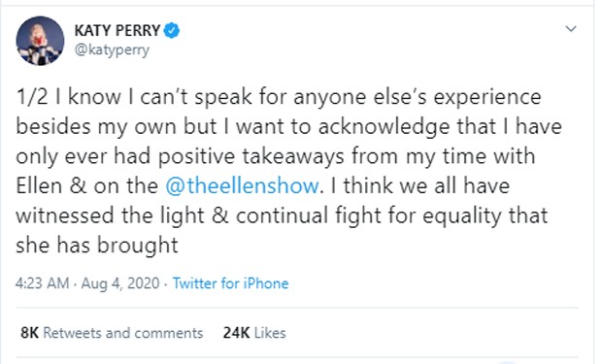Click the tweet line mentioning positive takeaways
This screenshot has height=364, width=602.
click(276, 156)
